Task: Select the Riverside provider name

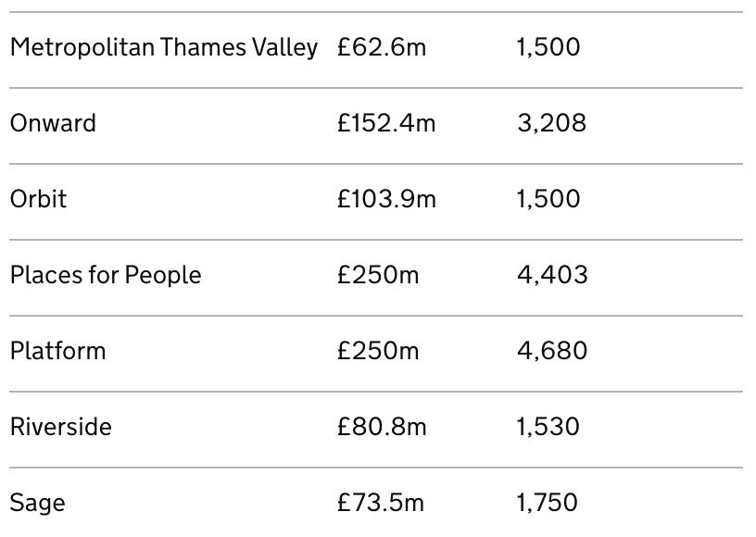Action: [61, 427]
